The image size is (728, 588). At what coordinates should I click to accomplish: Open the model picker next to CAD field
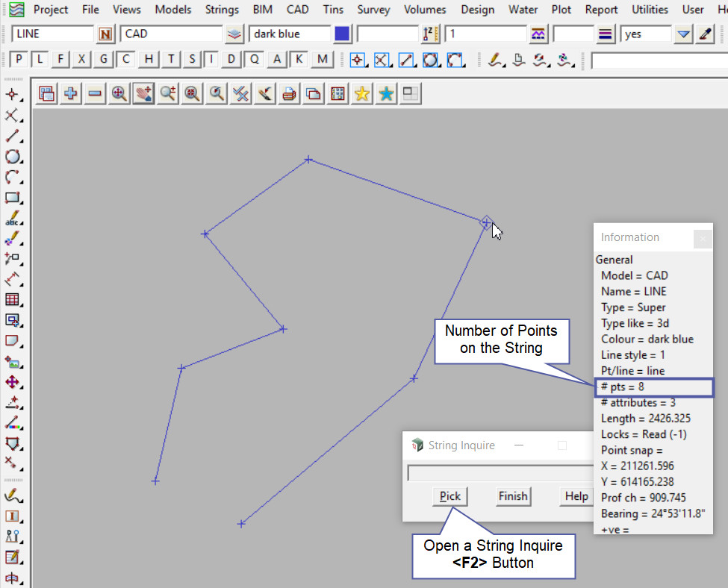pos(234,34)
